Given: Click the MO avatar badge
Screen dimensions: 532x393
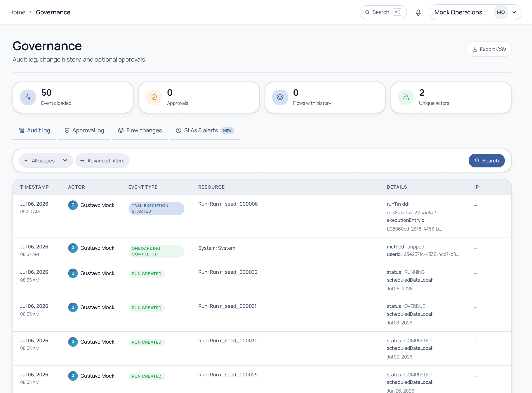Looking at the screenshot, I should click(x=501, y=12).
